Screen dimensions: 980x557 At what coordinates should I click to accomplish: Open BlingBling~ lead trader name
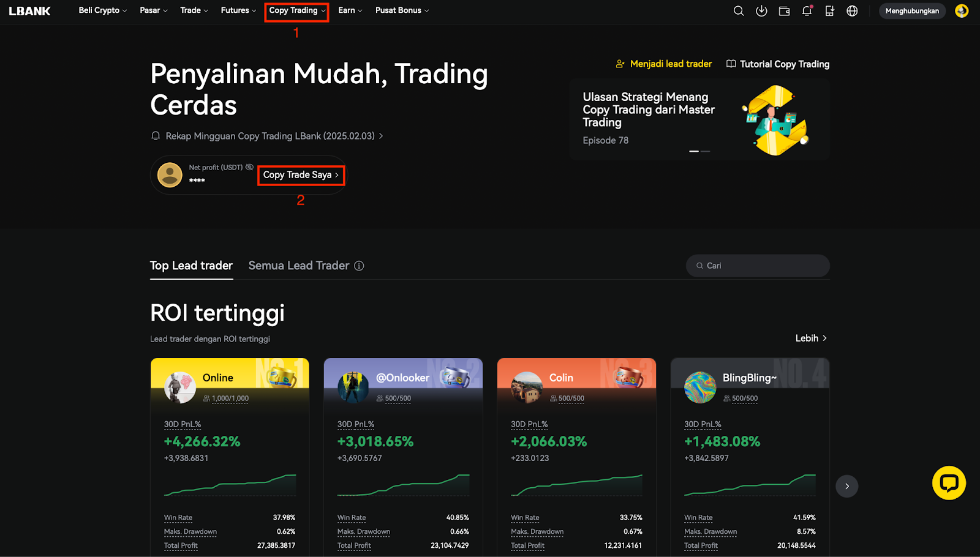(749, 378)
